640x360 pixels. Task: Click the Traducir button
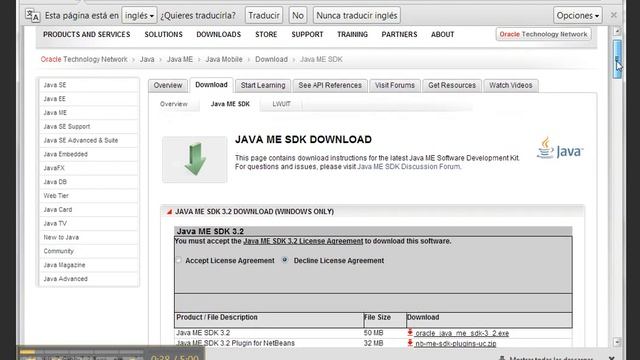pyautogui.click(x=264, y=16)
